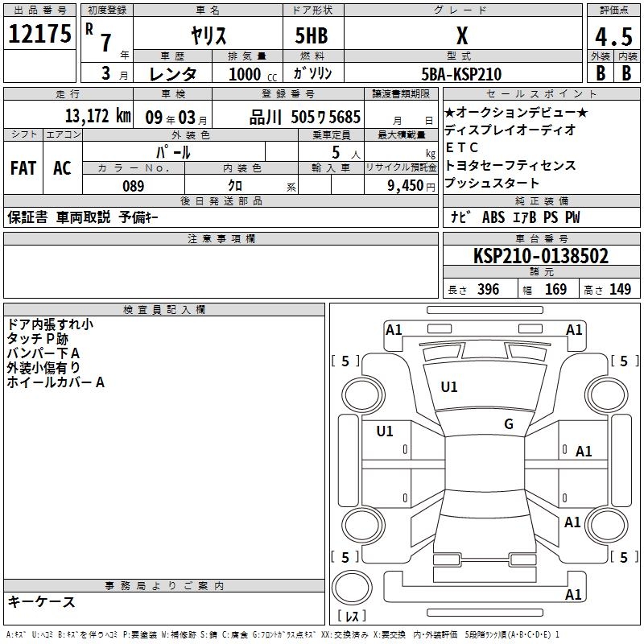Click the grade value X
This screenshot has height=644, width=644.
click(x=462, y=35)
